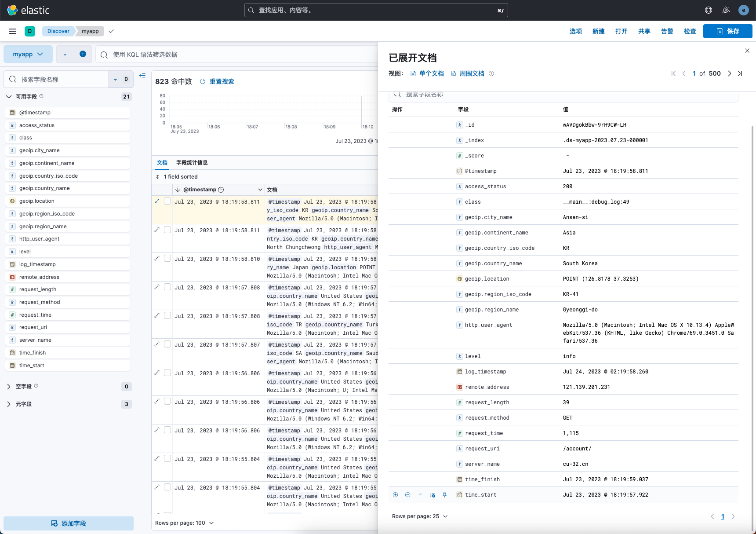Click the green D space avatar
Viewport: 756px width, 534px height.
[30, 31]
